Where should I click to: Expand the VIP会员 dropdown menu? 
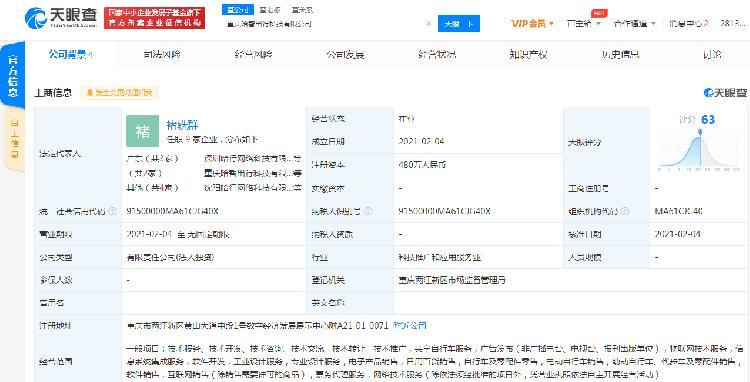pyautogui.click(x=532, y=23)
